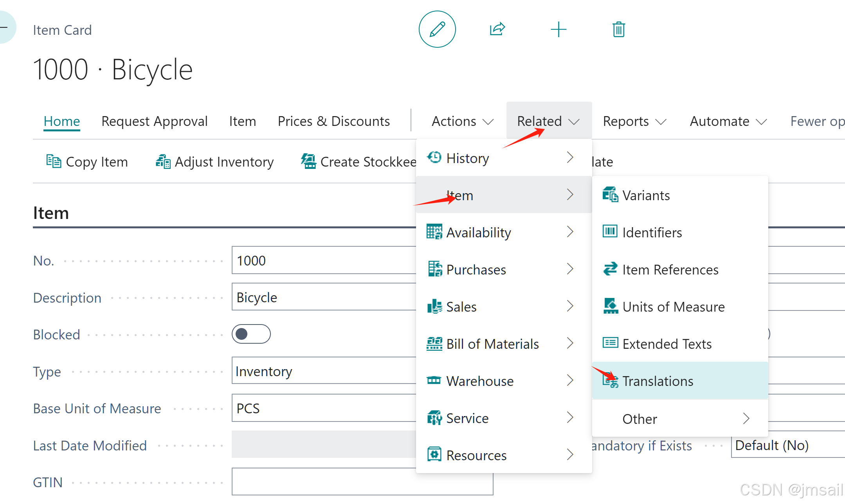The height and width of the screenshot is (504, 845).
Task: Click the Prices & Discounts tab
Action: click(333, 121)
